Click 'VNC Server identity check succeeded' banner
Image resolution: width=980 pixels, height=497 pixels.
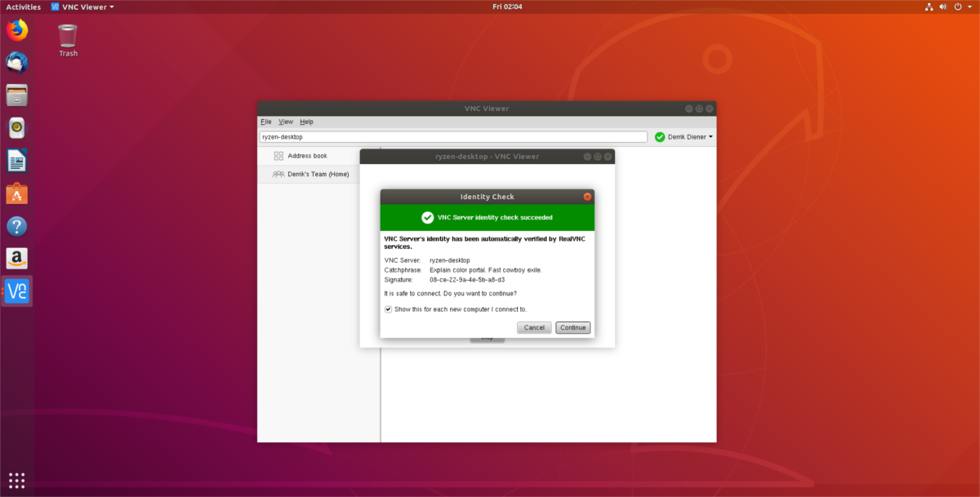point(488,218)
